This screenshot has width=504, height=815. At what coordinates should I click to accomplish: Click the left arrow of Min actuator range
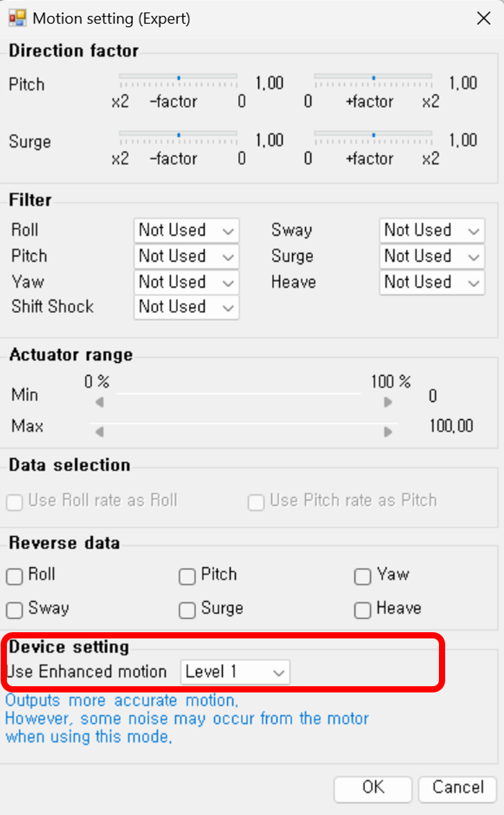click(100, 402)
